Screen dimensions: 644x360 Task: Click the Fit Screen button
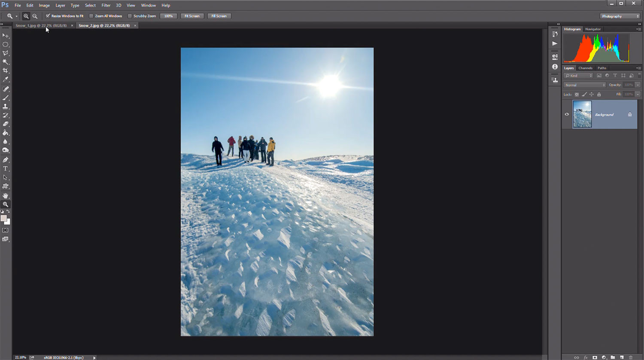[x=192, y=16]
